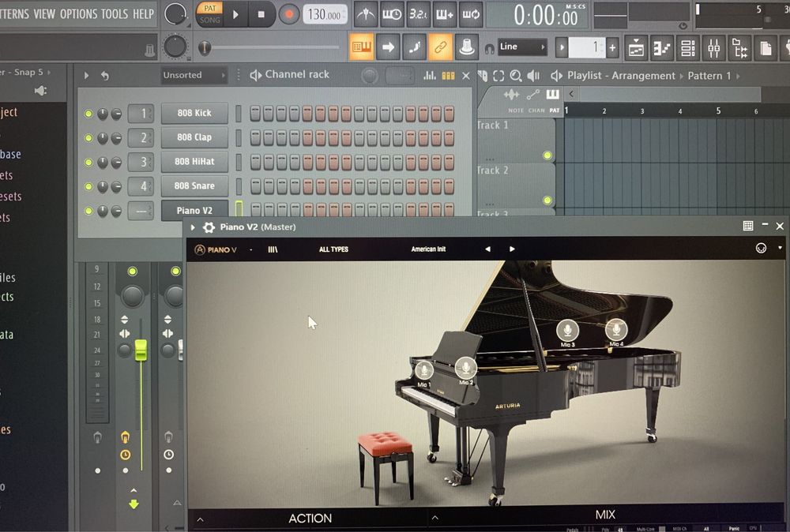790x532 pixels.
Task: Mute the 808 Snare channel green light
Action: (x=88, y=187)
